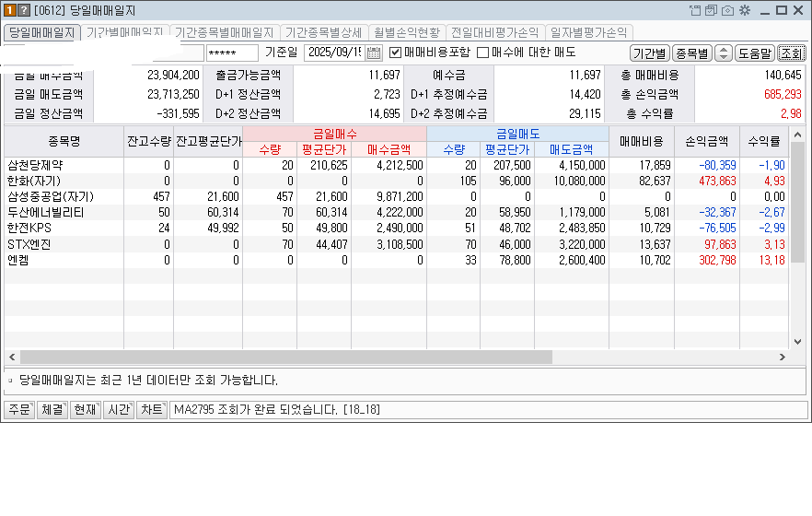Click the 시간 button at bottom
This screenshot has height=516, width=812.
pos(119,410)
